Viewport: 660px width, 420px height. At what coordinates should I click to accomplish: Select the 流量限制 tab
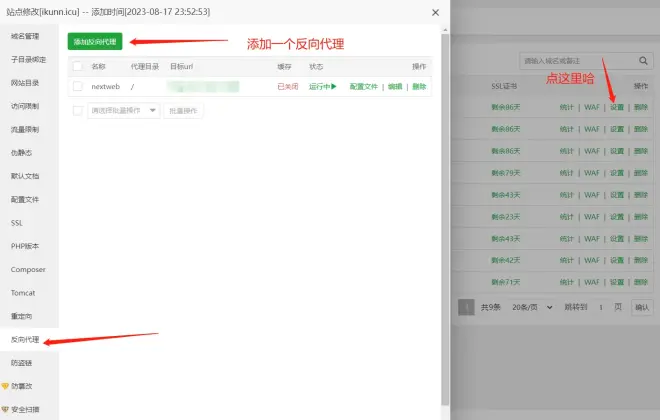click(x=25, y=129)
